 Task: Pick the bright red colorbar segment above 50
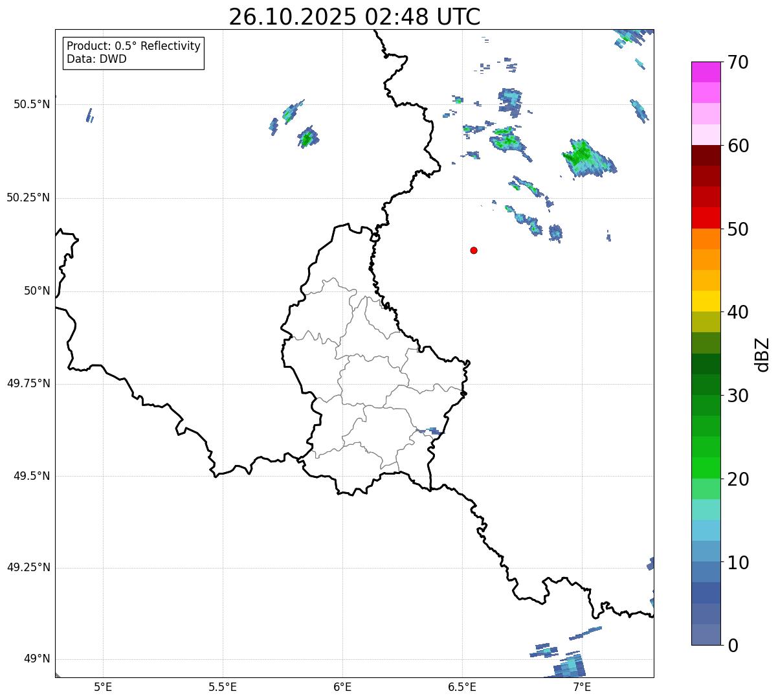(x=706, y=218)
